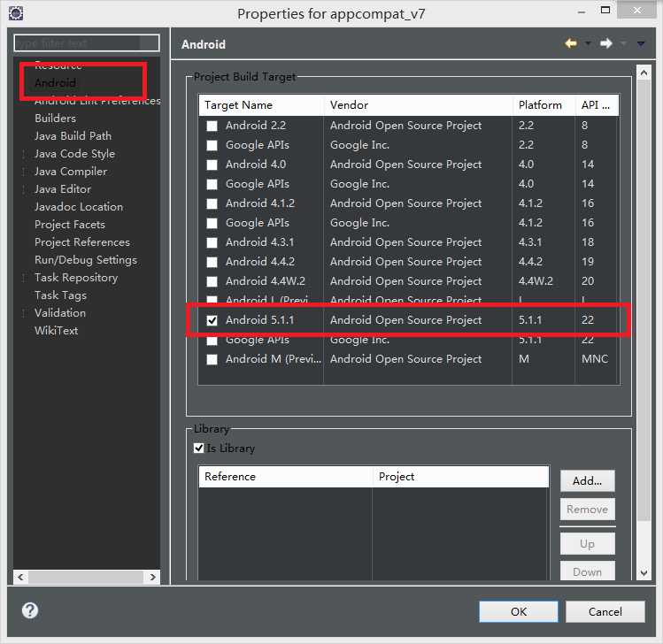Check the Android 4.0 target checkbox

(x=212, y=165)
